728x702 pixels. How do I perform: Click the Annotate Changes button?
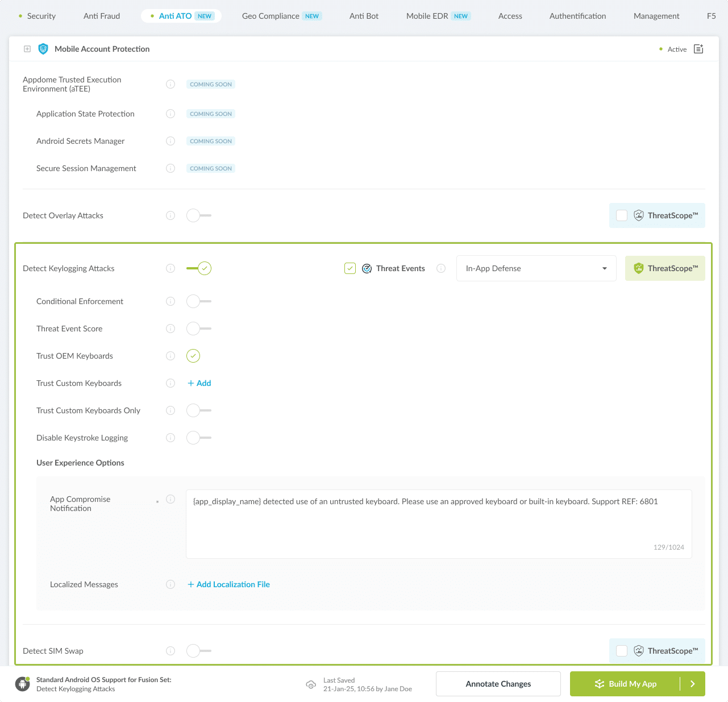point(498,684)
